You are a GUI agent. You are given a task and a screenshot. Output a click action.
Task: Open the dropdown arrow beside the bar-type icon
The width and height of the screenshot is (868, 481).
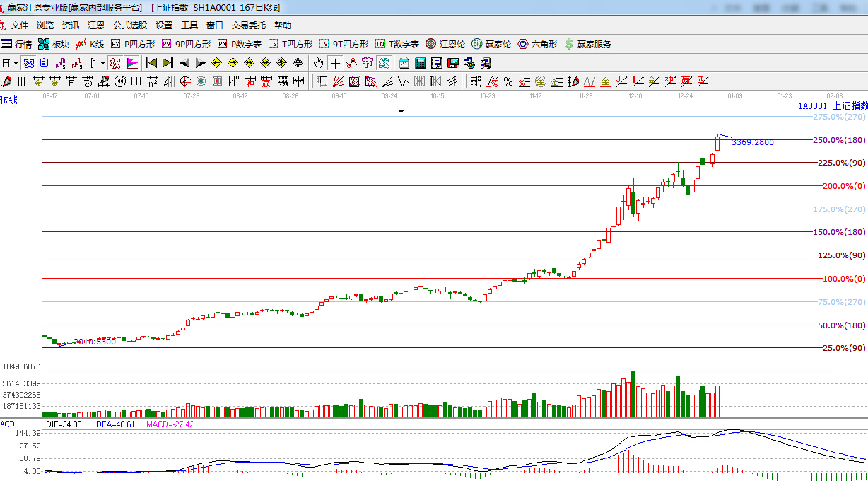point(102,63)
